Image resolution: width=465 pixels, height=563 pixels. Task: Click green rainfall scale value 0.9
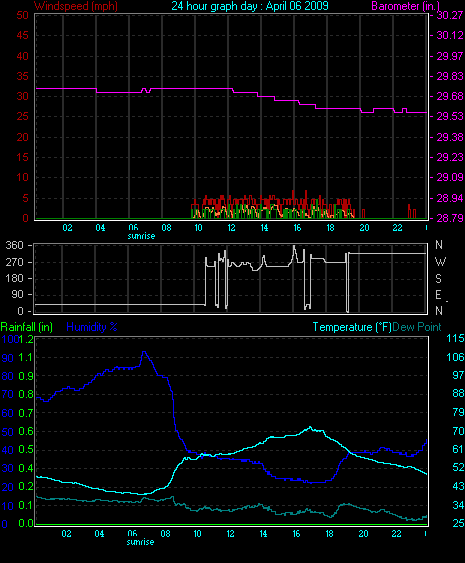(x=25, y=376)
